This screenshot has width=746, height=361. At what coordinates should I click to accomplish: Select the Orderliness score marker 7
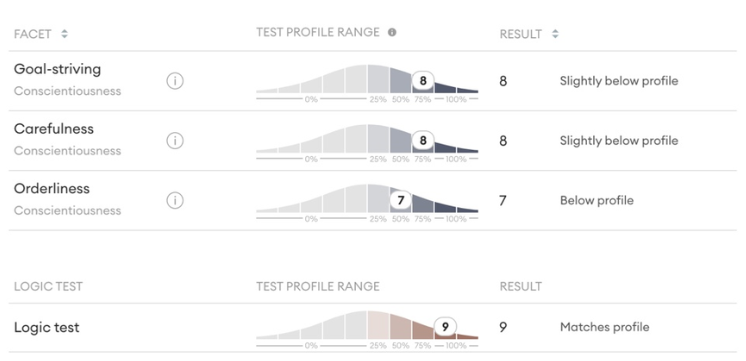(x=401, y=201)
